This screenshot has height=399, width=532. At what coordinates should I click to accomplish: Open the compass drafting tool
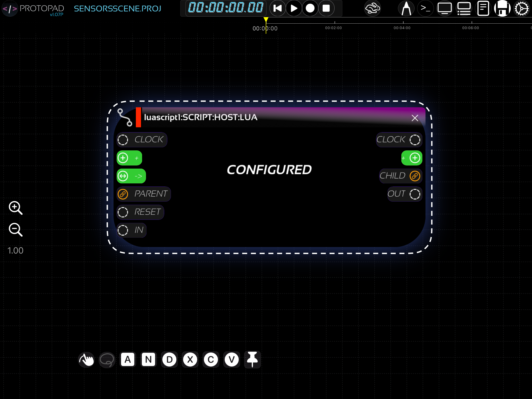click(x=406, y=9)
